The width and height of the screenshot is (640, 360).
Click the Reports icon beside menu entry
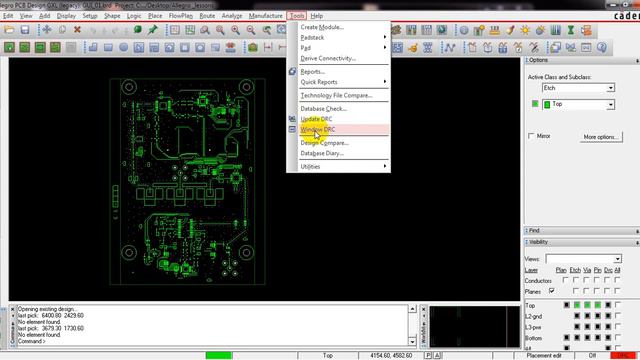click(292, 71)
